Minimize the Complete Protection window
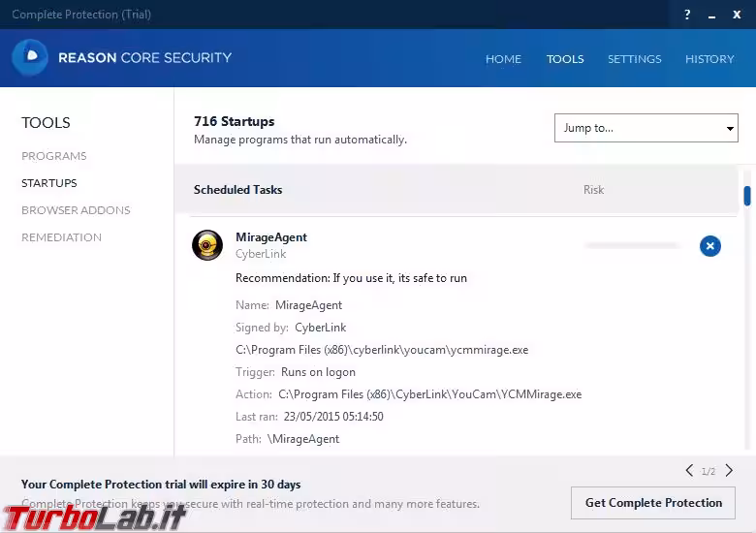Viewport: 756px width, 533px height. pyautogui.click(x=711, y=15)
